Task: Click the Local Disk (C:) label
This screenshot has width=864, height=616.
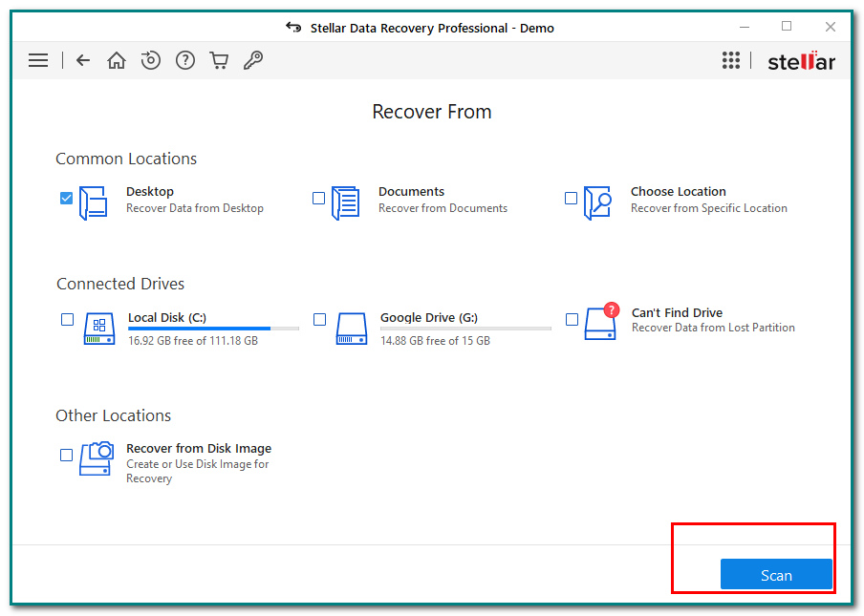Action: [x=167, y=318]
